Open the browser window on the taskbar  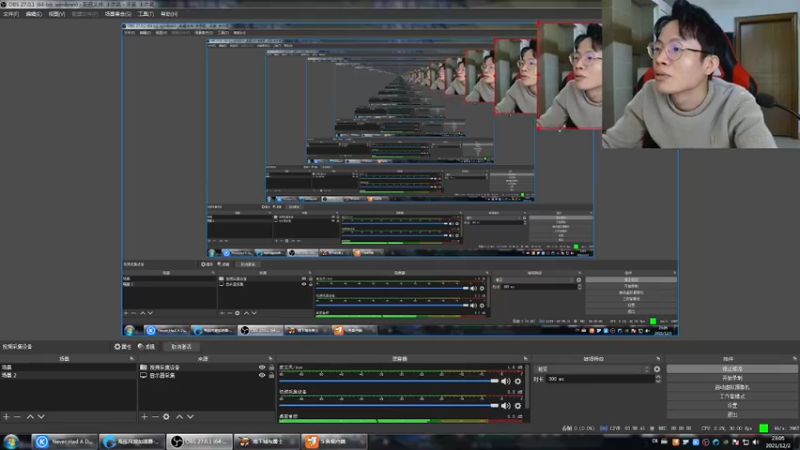click(132, 441)
